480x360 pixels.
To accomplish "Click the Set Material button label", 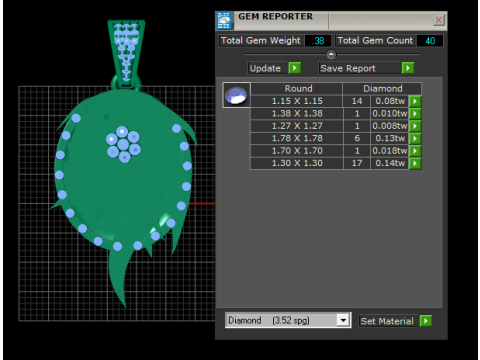I will [x=387, y=321].
